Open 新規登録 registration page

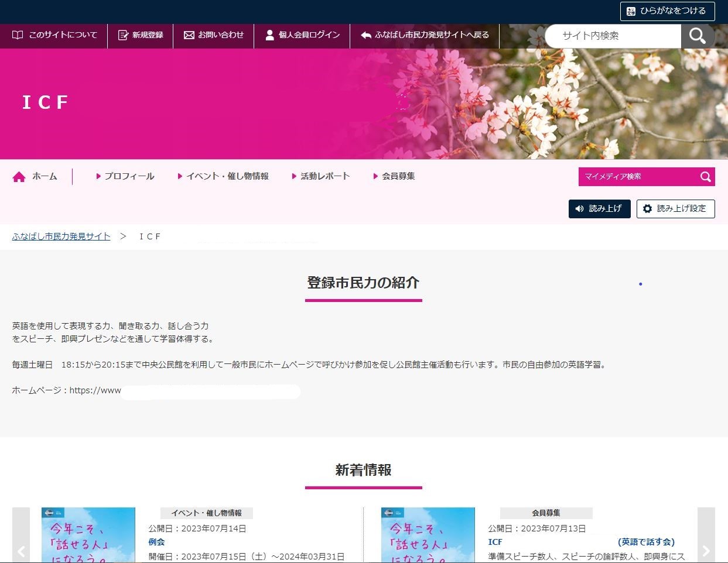tap(141, 35)
